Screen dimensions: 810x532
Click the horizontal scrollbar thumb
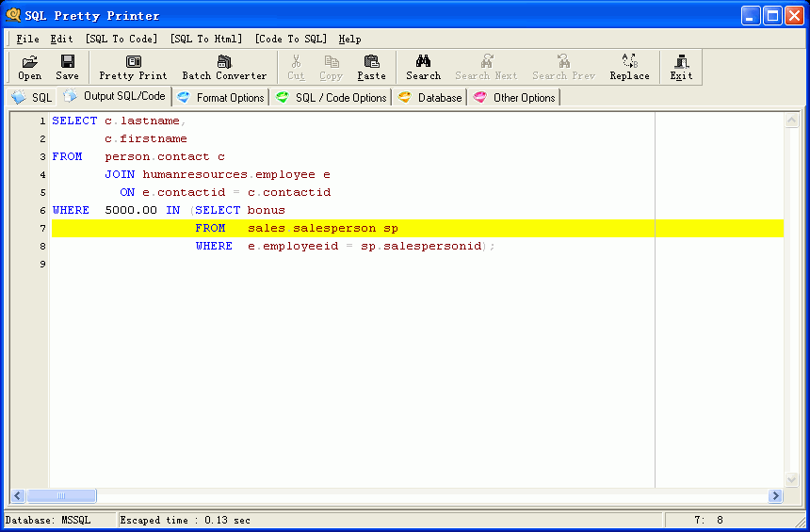(61, 496)
